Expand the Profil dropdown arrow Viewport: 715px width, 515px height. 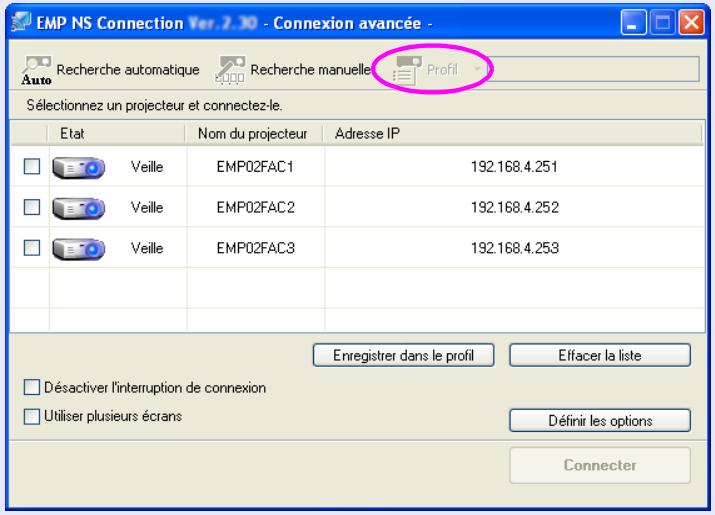[477, 69]
